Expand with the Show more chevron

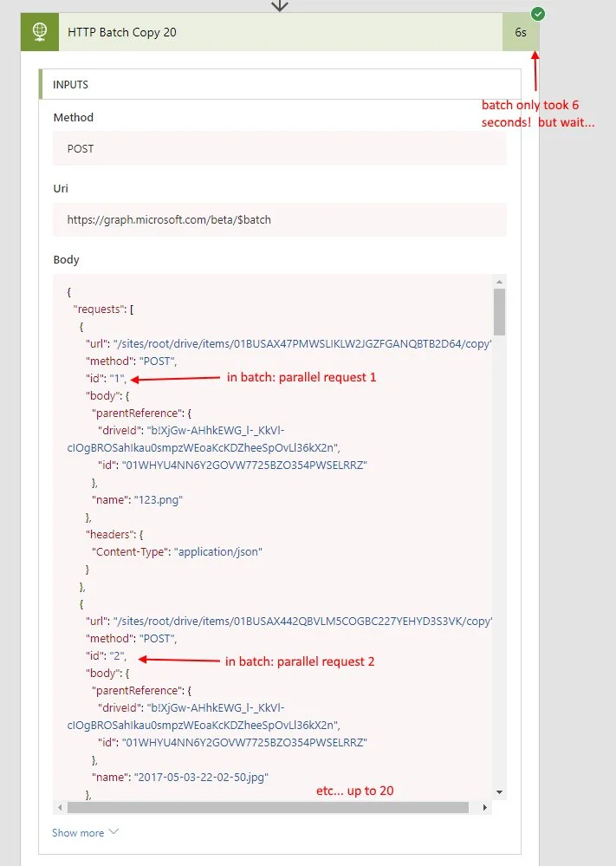pyautogui.click(x=113, y=832)
